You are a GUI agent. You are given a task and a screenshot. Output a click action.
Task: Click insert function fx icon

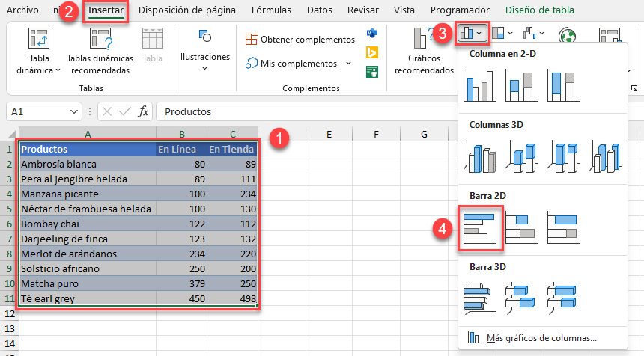pos(143,111)
